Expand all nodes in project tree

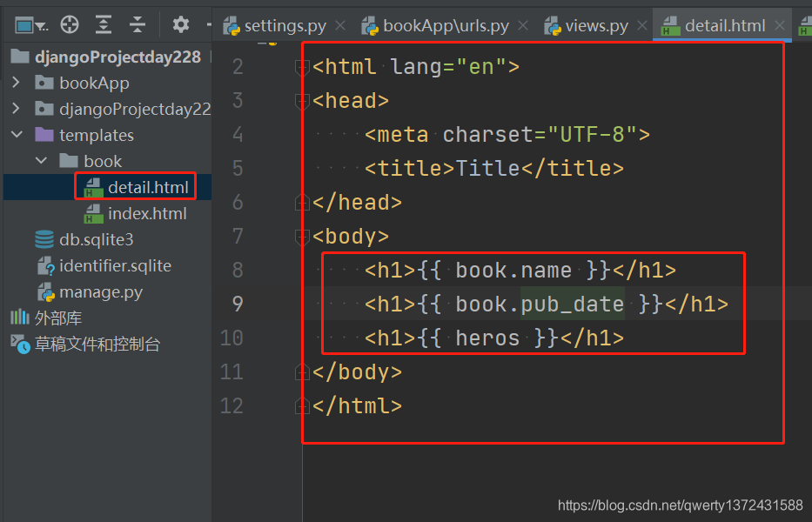click(104, 24)
